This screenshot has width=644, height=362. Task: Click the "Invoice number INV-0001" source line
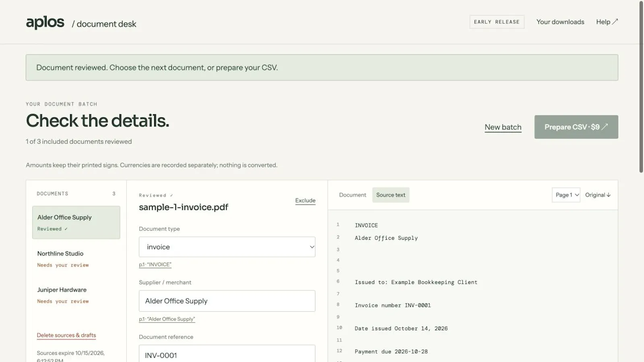393,305
